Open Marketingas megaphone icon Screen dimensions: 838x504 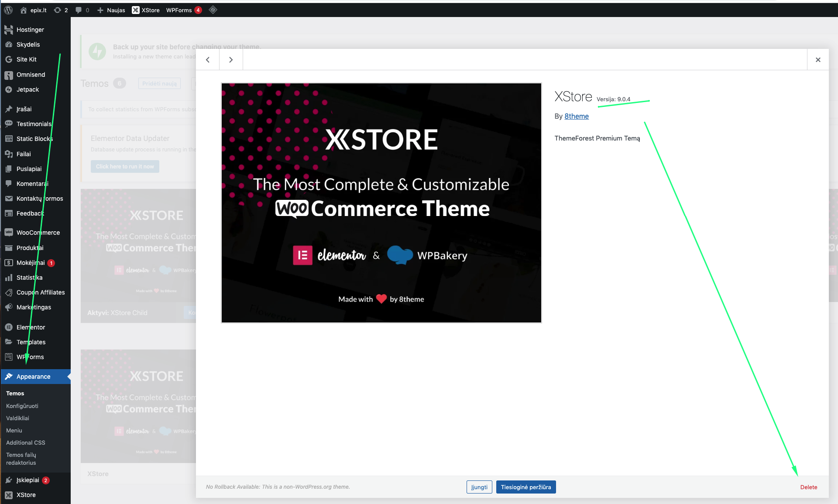click(9, 307)
